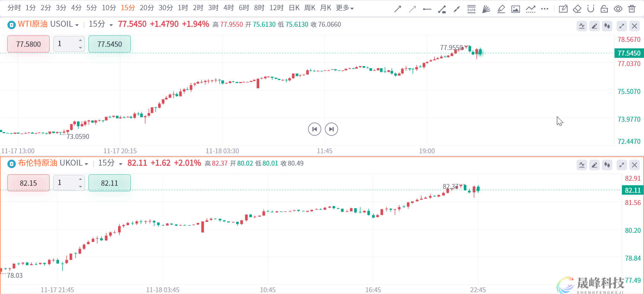
Task: Switch to the 分时 timeframe
Action: 14,8
